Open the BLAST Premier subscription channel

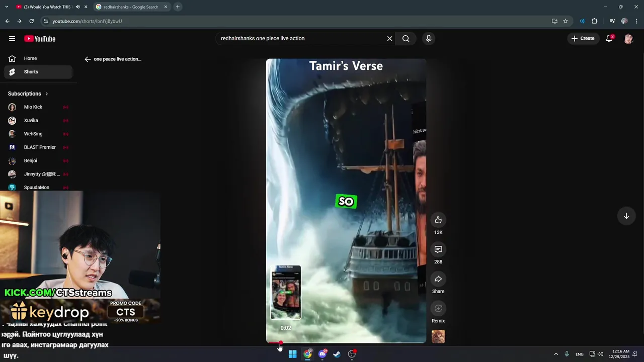coord(38,147)
